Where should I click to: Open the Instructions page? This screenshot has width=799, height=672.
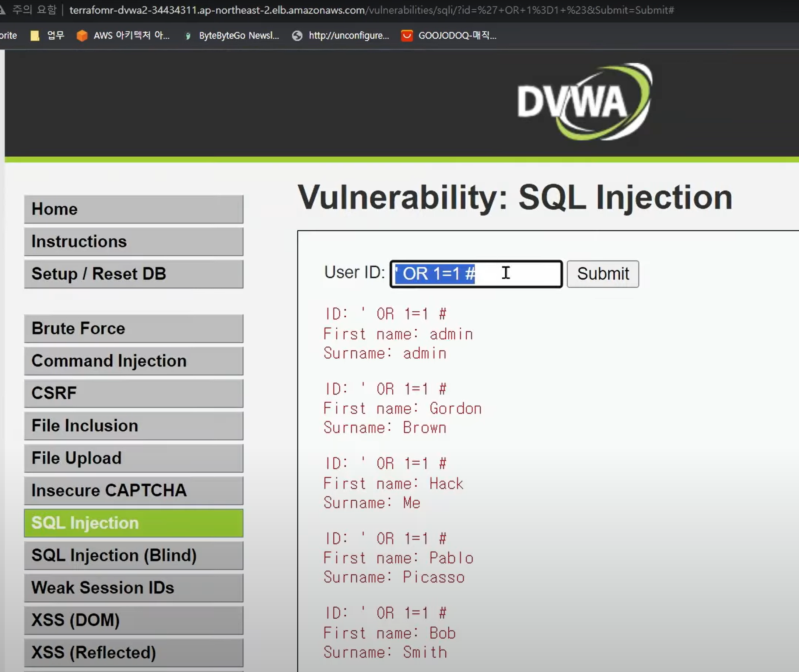133,242
